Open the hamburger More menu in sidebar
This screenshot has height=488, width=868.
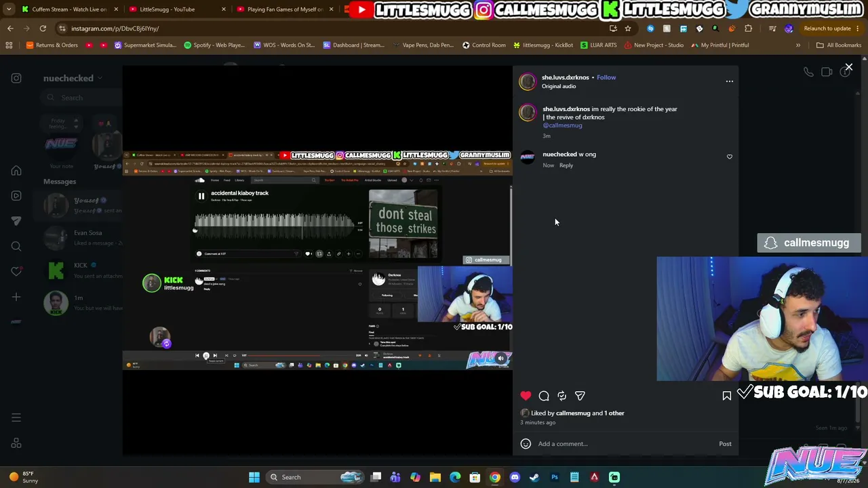pos(16,418)
